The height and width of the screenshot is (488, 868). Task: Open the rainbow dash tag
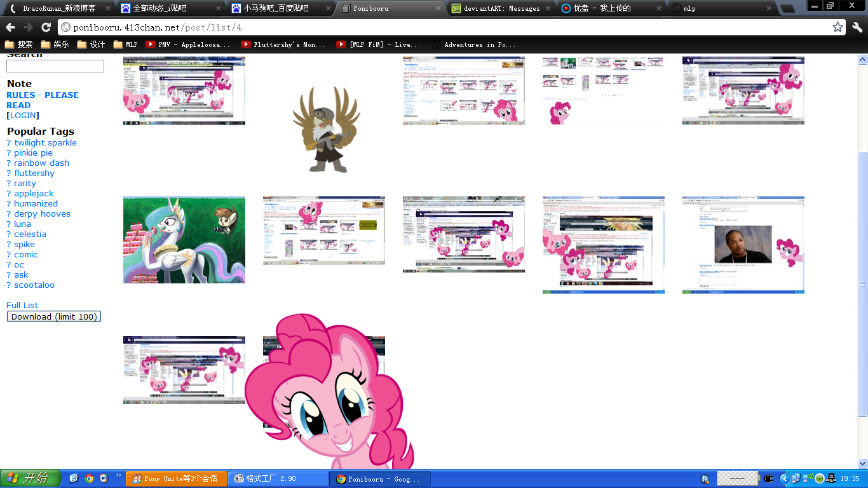click(x=42, y=163)
